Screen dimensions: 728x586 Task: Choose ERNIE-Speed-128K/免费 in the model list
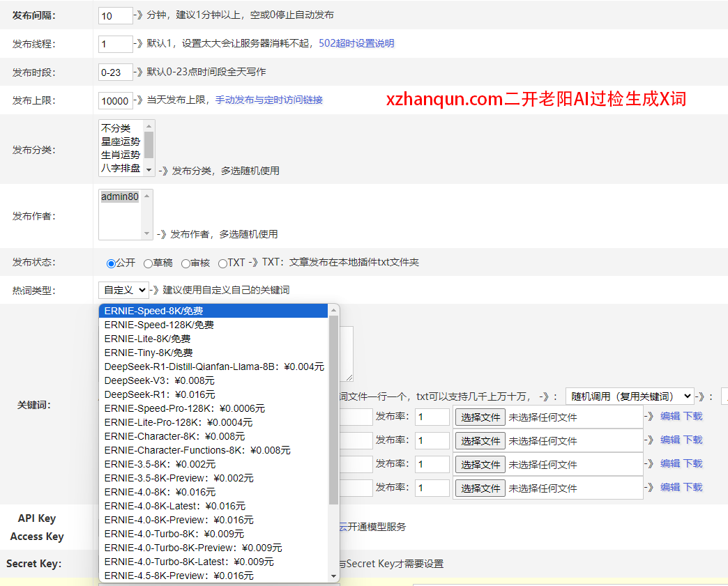[213, 325]
